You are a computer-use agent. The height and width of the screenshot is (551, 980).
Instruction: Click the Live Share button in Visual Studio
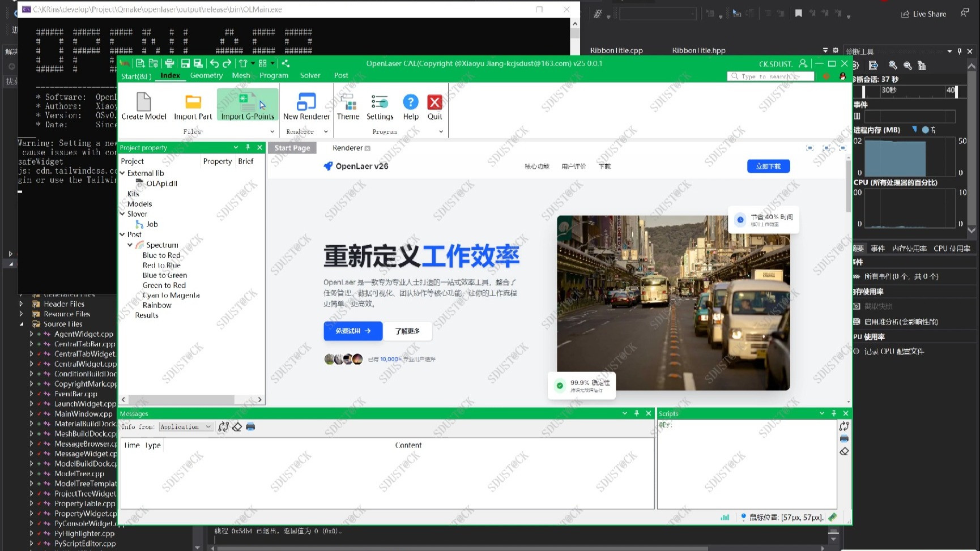coord(924,14)
